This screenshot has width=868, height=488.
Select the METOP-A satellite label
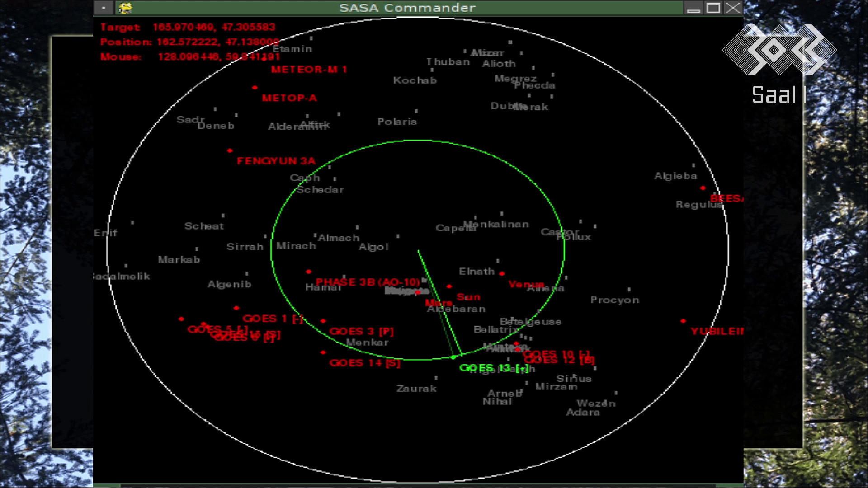(x=289, y=98)
